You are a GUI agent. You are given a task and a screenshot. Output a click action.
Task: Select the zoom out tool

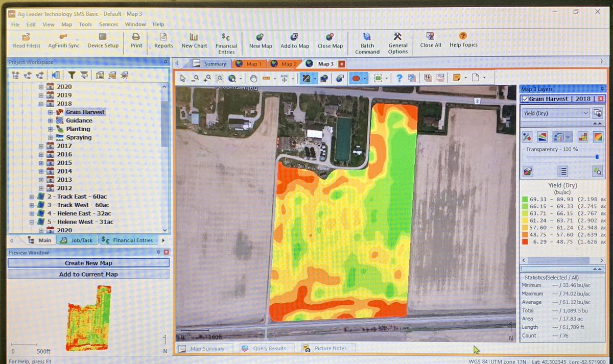(x=195, y=78)
